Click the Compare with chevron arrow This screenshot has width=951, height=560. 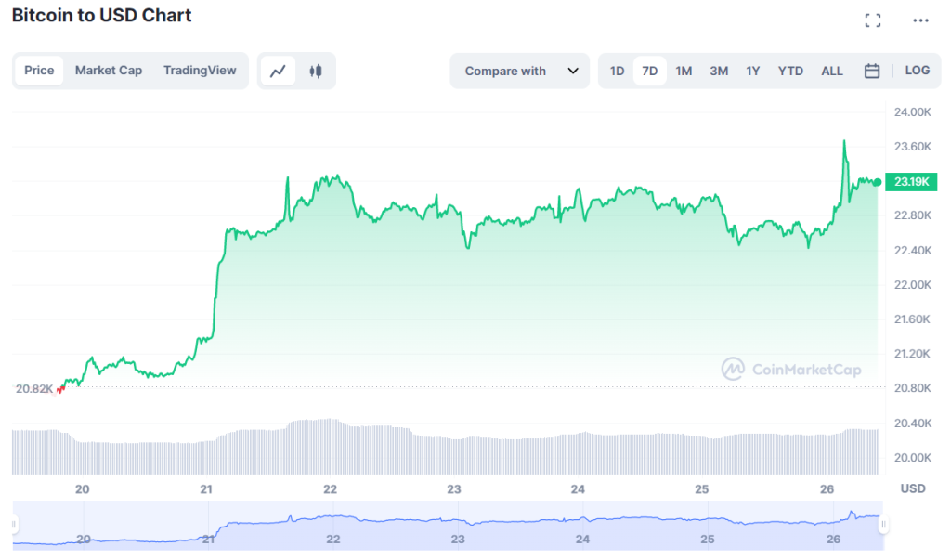pos(575,71)
